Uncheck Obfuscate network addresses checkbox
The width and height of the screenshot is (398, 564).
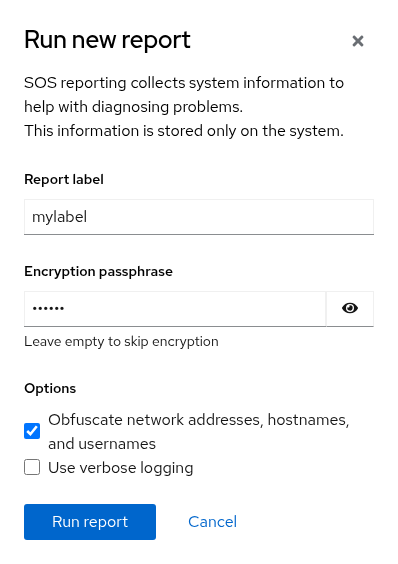click(32, 431)
